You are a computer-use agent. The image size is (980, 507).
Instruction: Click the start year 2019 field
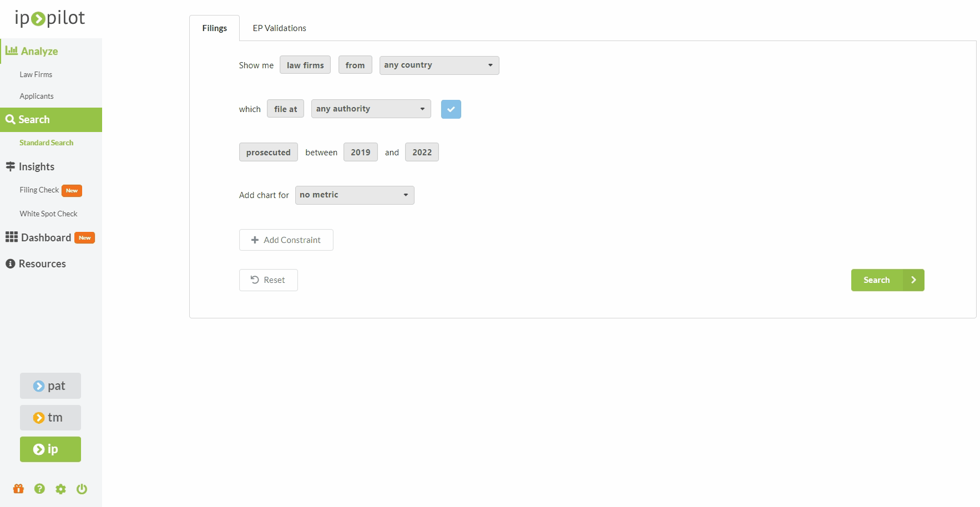click(360, 153)
